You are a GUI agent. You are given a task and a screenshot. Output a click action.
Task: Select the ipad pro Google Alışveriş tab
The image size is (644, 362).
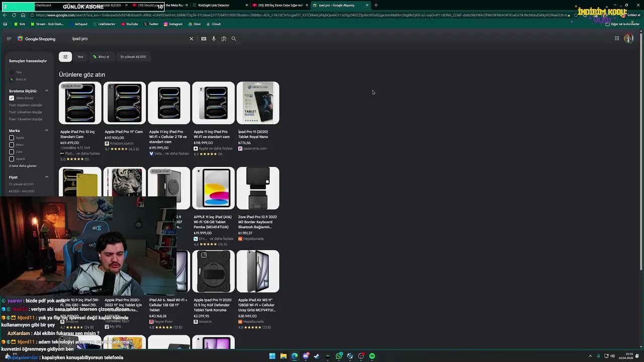click(340, 5)
